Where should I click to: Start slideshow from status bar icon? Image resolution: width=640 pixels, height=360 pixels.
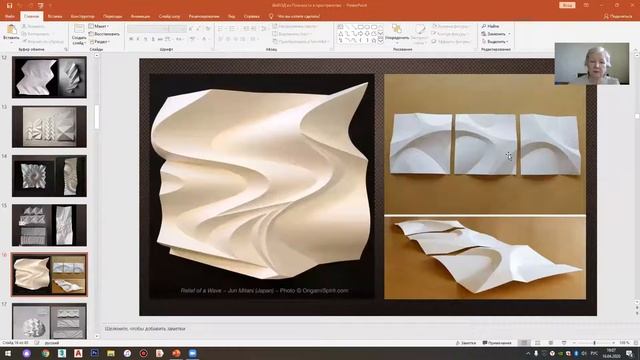564,343
